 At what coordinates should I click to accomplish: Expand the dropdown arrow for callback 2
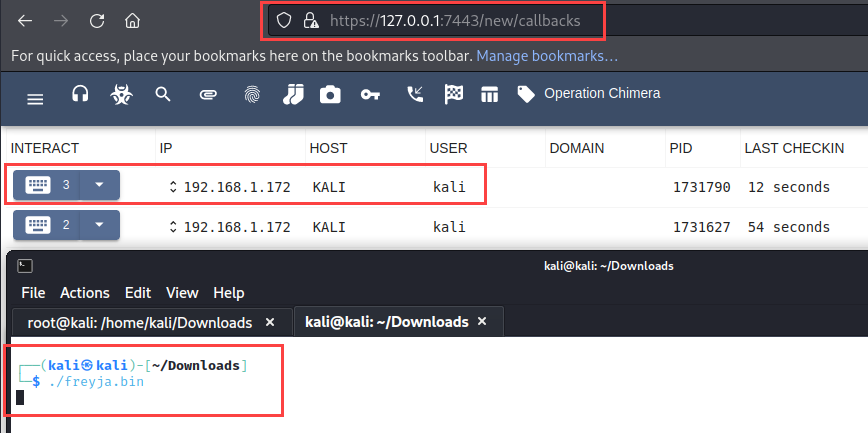pos(98,225)
